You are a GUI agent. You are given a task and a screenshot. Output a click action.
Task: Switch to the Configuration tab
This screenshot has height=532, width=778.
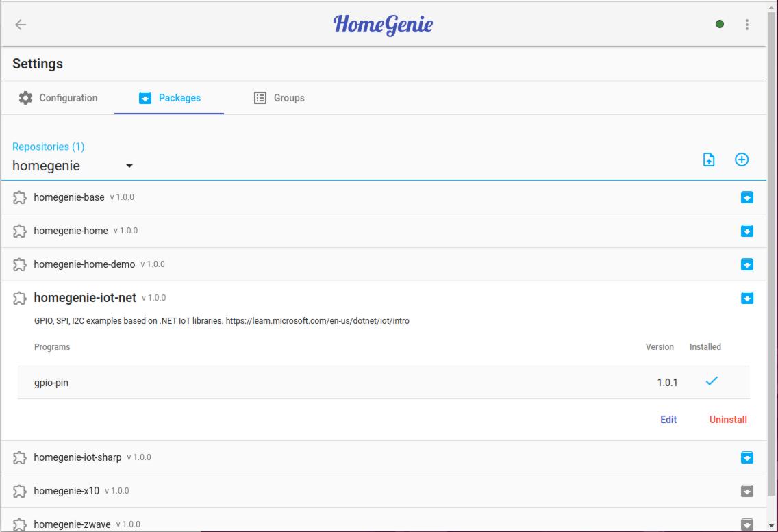58,98
